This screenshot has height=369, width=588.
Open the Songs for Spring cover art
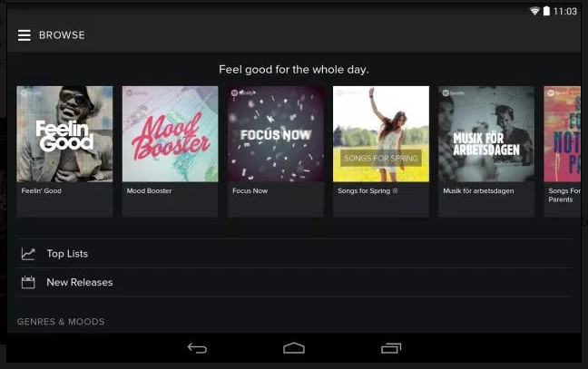coord(381,134)
